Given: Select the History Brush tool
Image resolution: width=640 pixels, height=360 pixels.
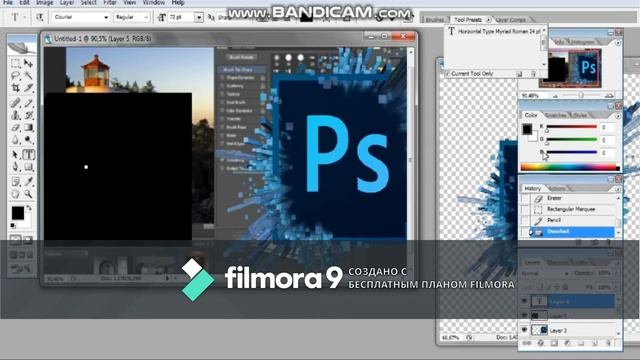Looking at the screenshot, I should click(x=28, y=115).
